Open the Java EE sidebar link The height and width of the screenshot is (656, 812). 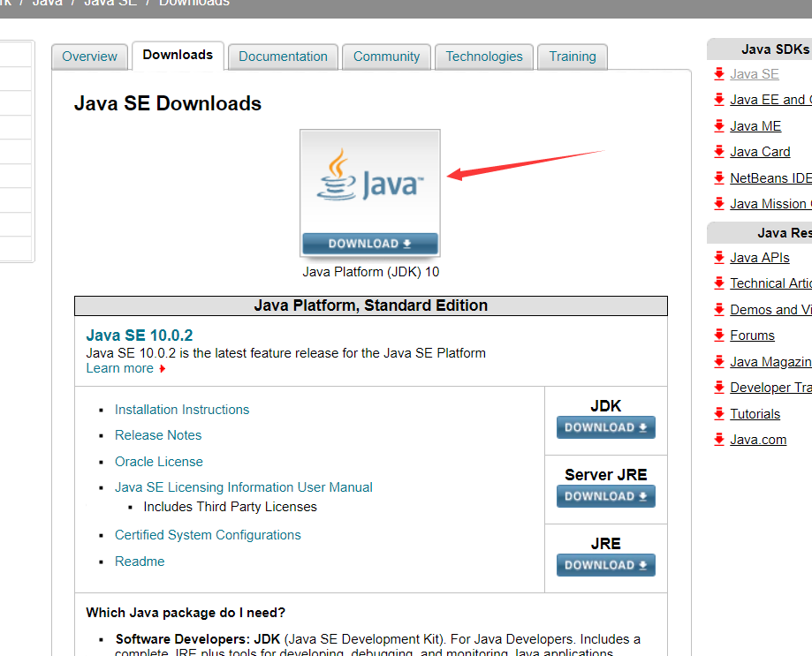(770, 100)
